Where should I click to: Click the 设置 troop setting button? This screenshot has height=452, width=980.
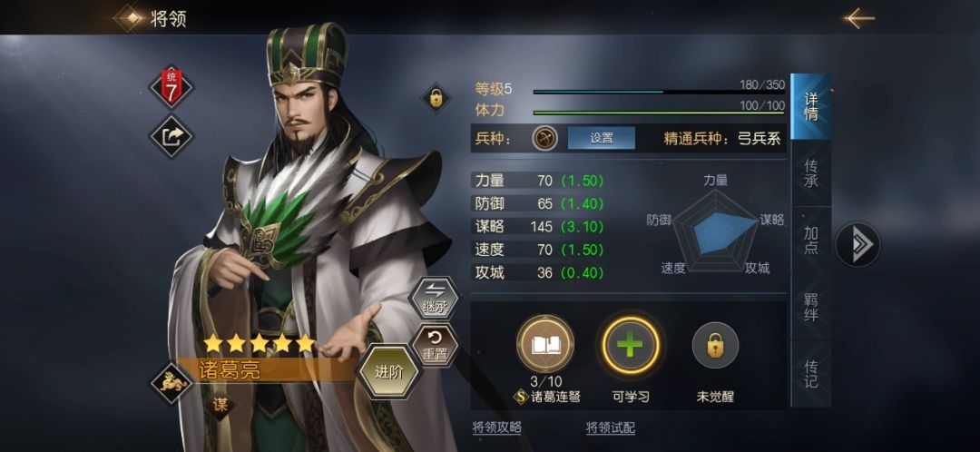point(602,138)
